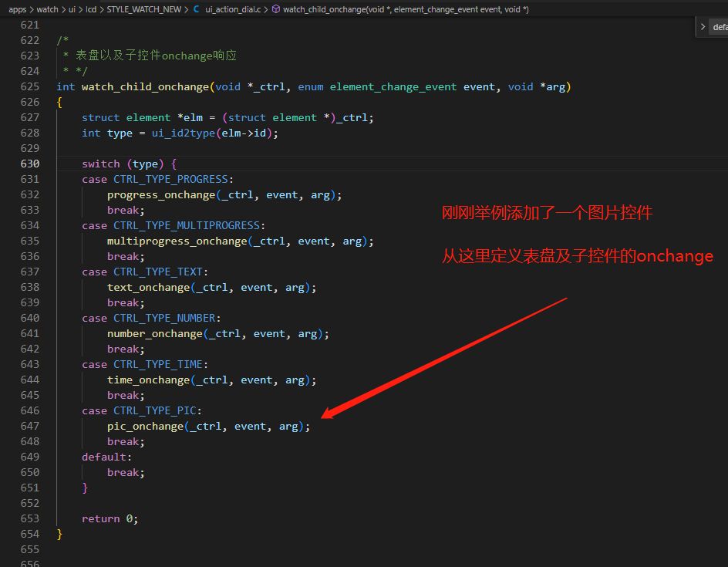Select ui_action_dial.c in the breadcrumb
The width and height of the screenshot is (728, 567).
tap(233, 9)
